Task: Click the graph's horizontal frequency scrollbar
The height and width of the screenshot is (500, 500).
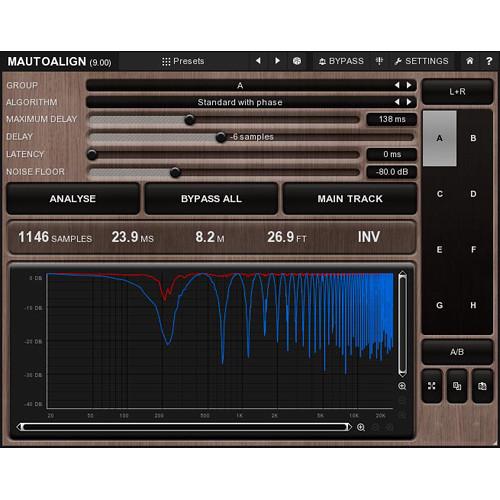Action: (x=184, y=427)
